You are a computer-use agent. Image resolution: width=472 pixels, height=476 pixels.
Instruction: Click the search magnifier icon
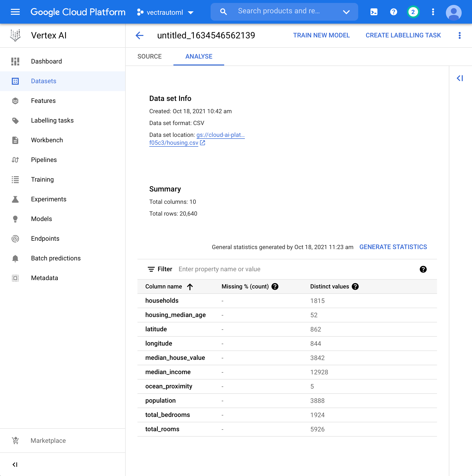223,12
